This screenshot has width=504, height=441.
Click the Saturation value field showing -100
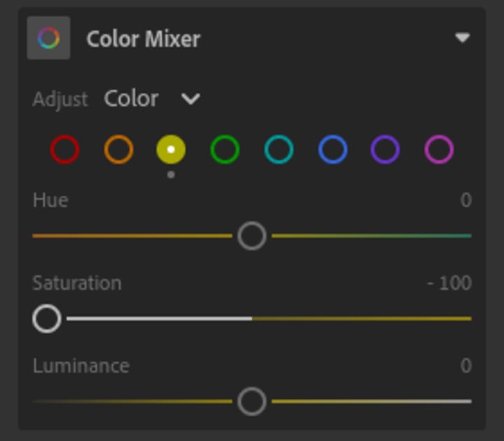pos(449,283)
